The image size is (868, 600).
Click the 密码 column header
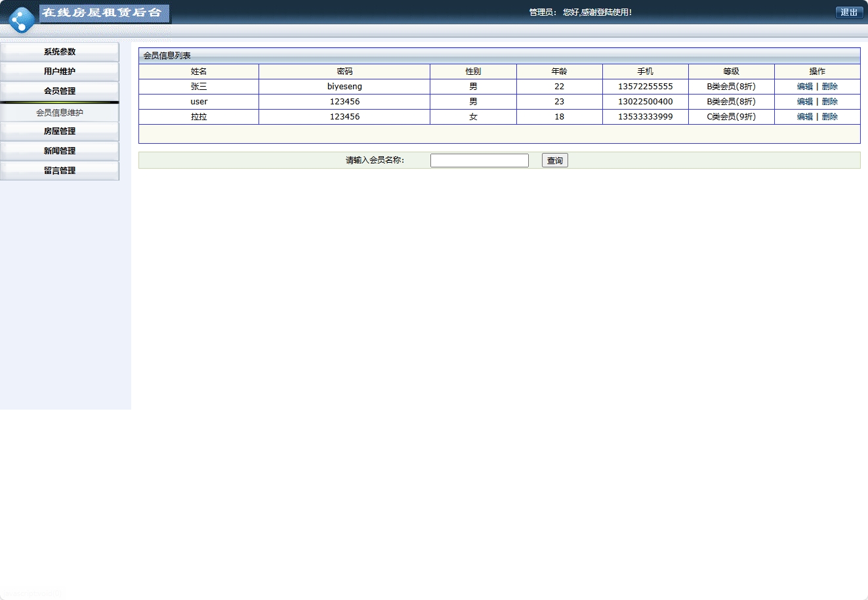[x=344, y=72]
